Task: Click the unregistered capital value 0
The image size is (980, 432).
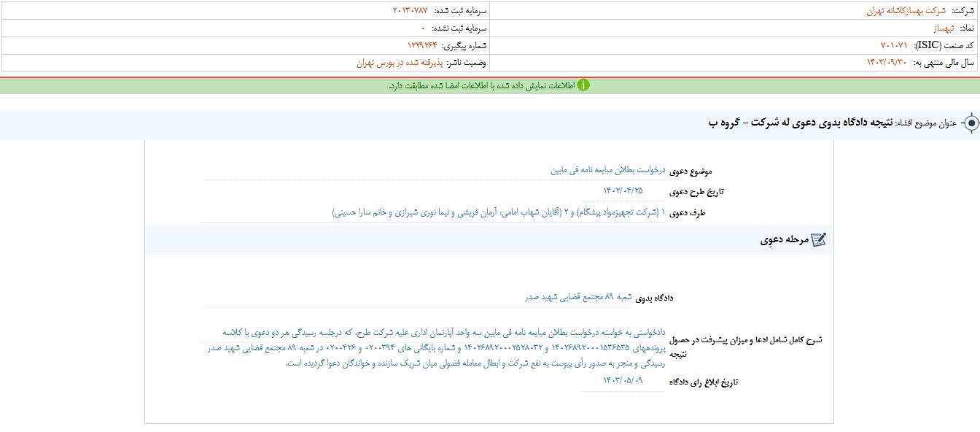Action: [423, 28]
